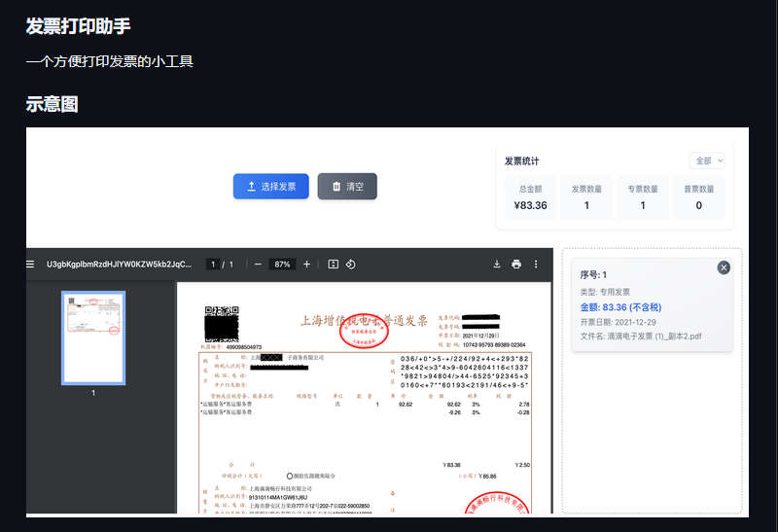
Task: Click the 发票数量 stat card
Action: pos(586,197)
